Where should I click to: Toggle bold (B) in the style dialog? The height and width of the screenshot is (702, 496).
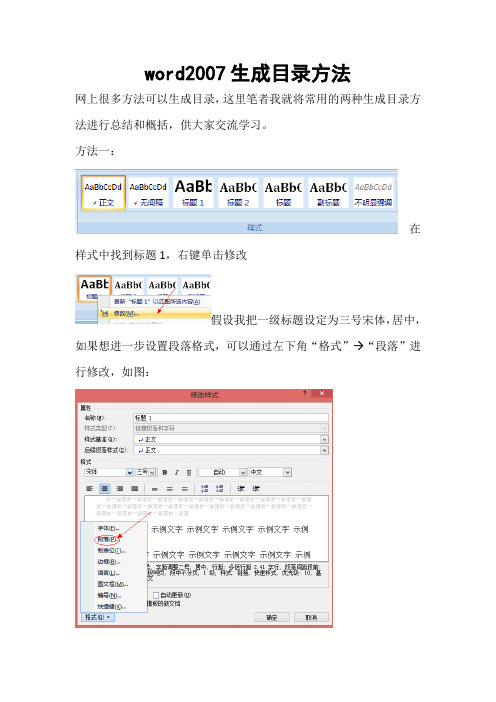(165, 472)
